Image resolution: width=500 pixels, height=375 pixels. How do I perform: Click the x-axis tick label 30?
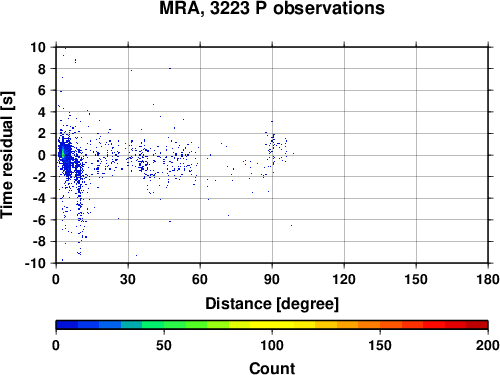(x=128, y=279)
